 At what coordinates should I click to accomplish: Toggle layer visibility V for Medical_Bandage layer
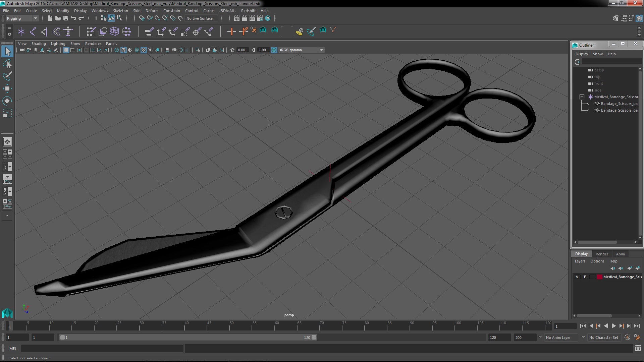(x=577, y=277)
